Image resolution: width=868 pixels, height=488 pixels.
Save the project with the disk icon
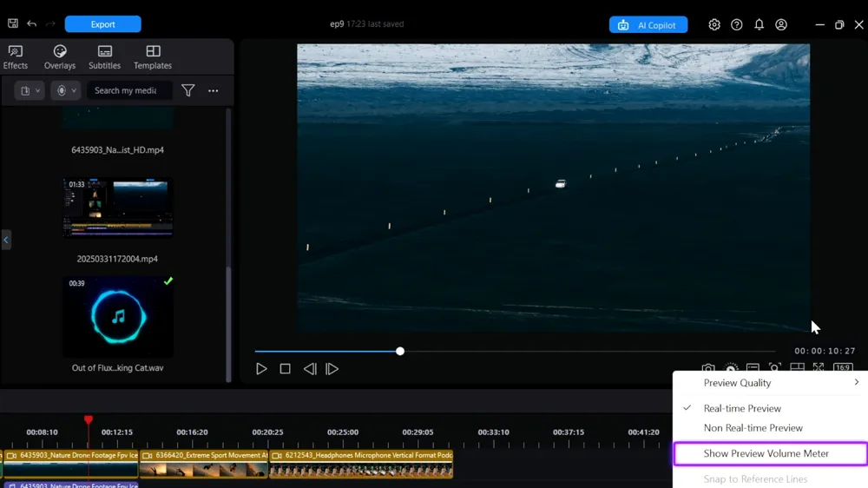[x=13, y=23]
